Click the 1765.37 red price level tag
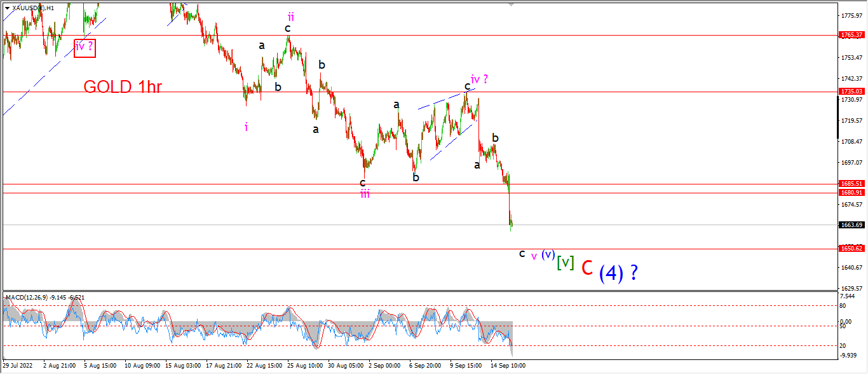868x374 pixels. click(850, 35)
